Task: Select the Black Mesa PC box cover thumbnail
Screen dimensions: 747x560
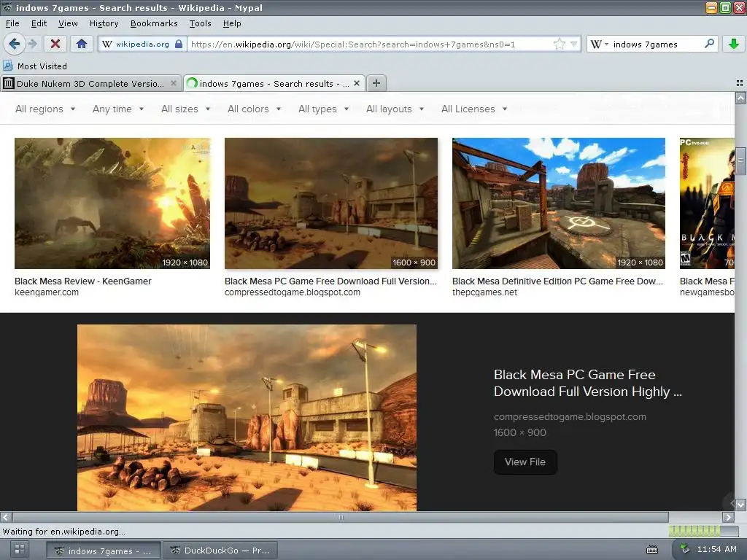Action: click(707, 203)
